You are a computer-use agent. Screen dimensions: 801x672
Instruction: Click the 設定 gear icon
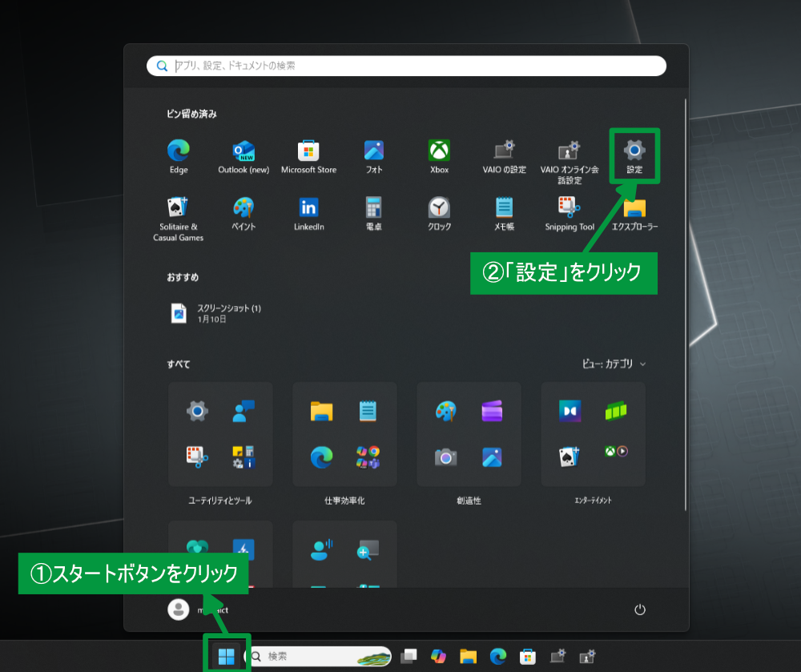pos(634,151)
